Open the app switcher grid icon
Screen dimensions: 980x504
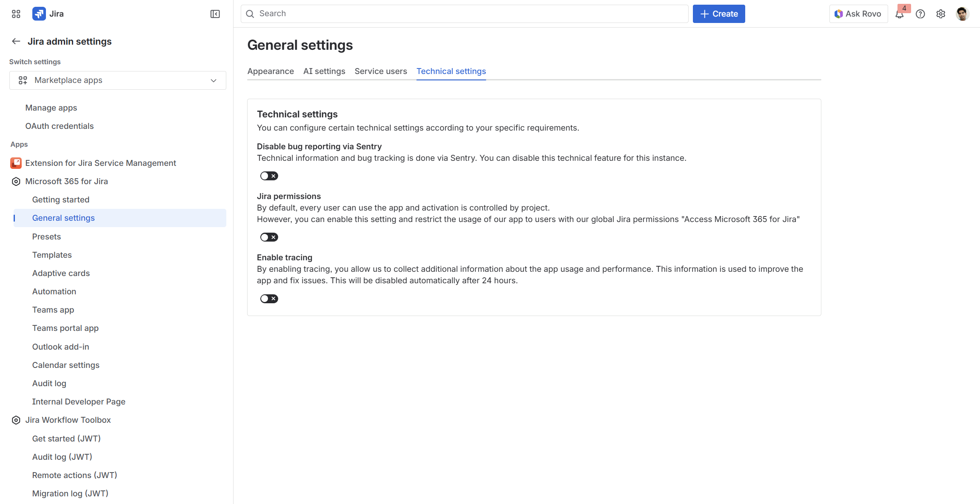16,14
